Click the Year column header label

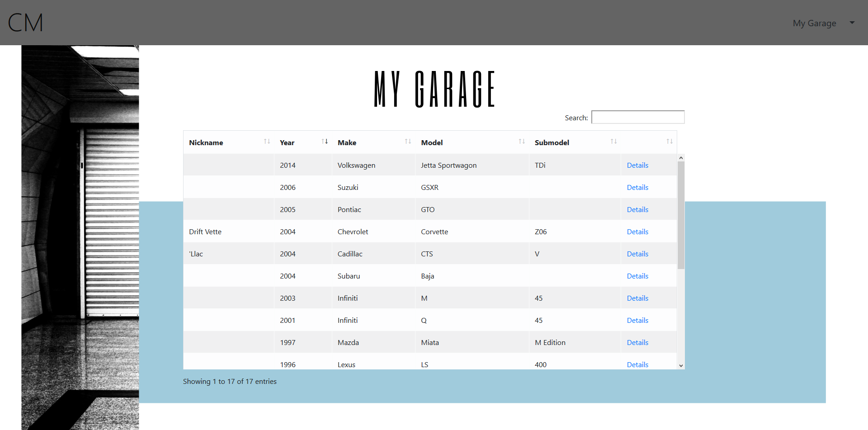point(287,143)
